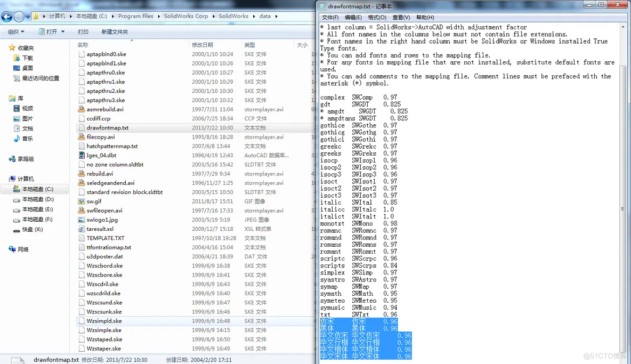The image size is (631, 364).
Task: Select swfileopen.avi file
Action: (x=104, y=211)
